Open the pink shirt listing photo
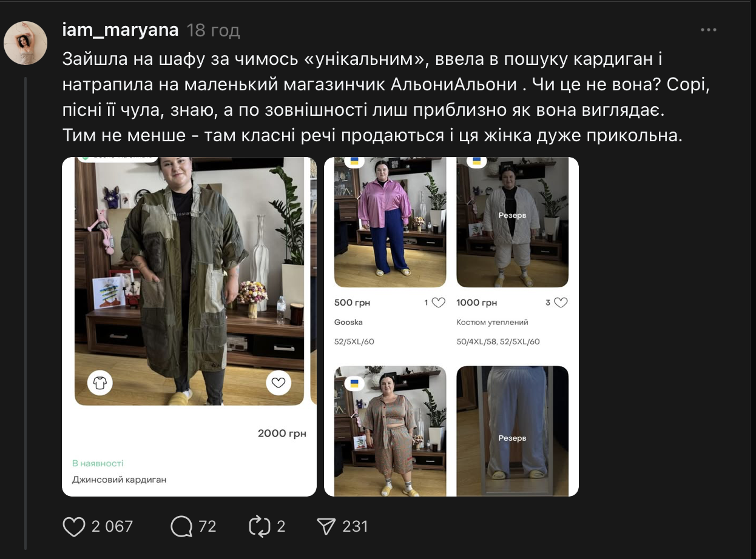The width and height of the screenshot is (756, 559). coord(390,222)
